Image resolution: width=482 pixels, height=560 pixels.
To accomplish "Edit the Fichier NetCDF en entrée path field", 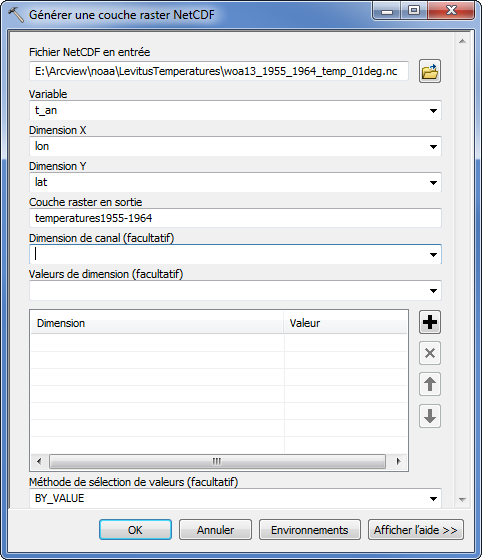I will pyautogui.click(x=219, y=71).
